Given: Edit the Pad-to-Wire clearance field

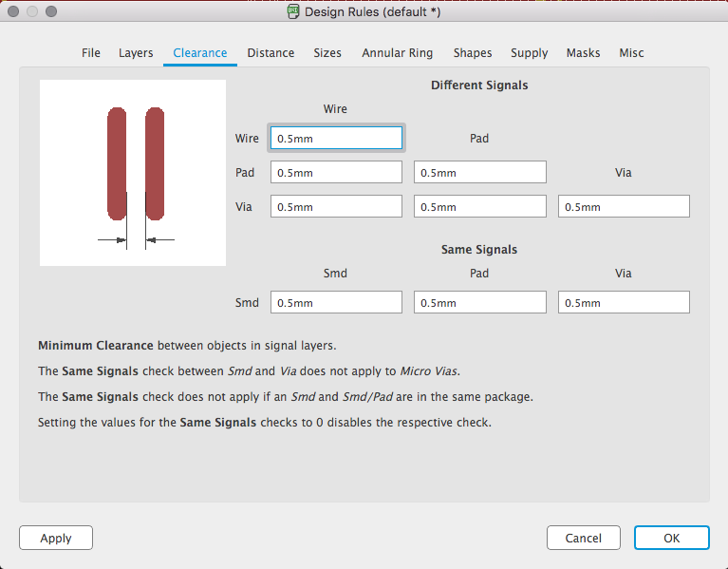Looking at the screenshot, I should pos(336,172).
